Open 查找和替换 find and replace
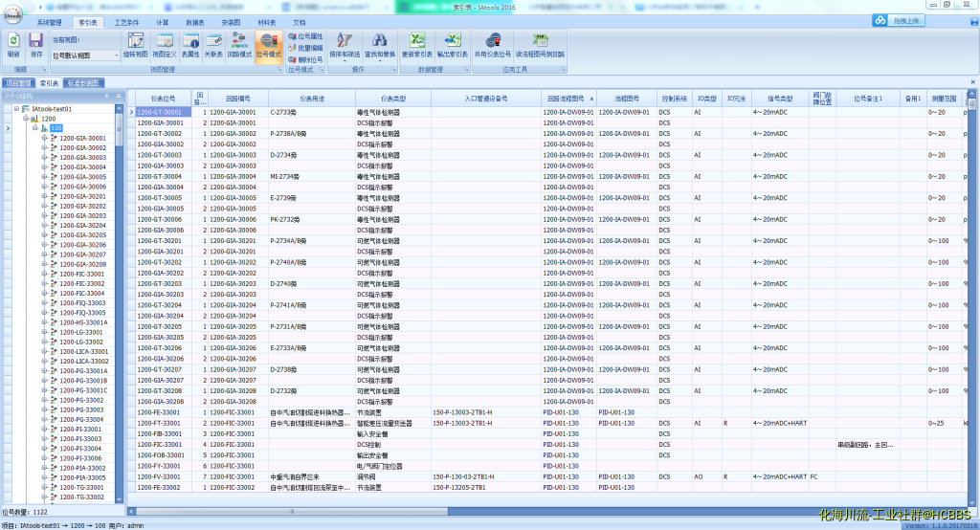Image resolution: width=980 pixels, height=530 pixels. [379, 46]
